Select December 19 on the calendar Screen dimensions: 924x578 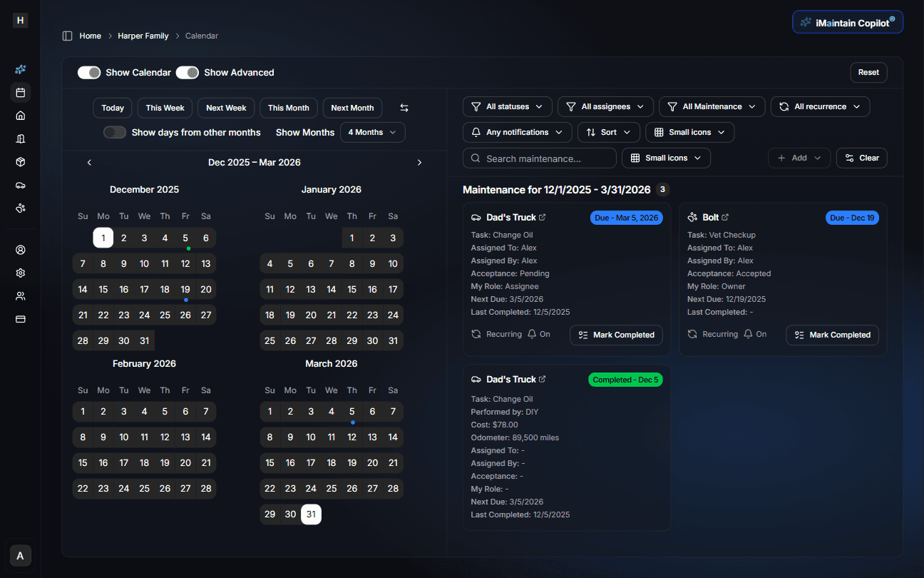click(x=185, y=289)
